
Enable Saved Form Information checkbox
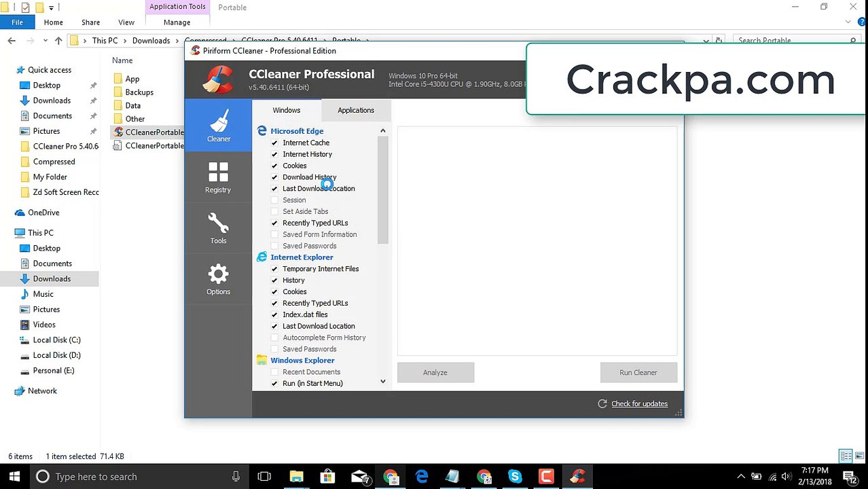click(x=274, y=234)
